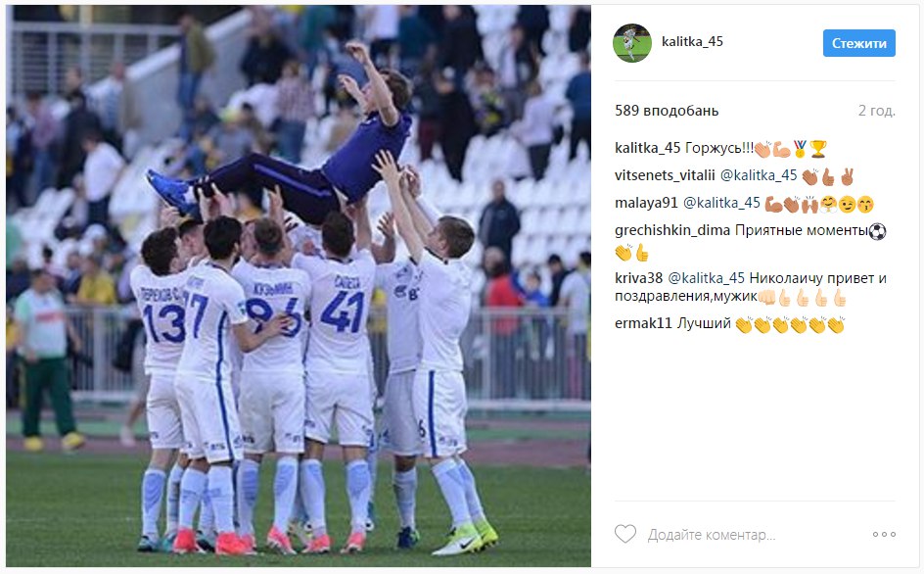
Task: Open ermak11 commenter profile
Action: (643, 323)
